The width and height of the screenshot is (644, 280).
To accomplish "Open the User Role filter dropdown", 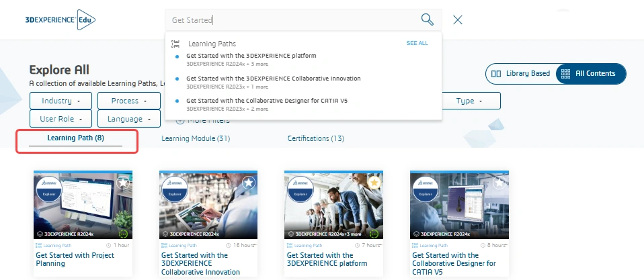I will [x=61, y=119].
